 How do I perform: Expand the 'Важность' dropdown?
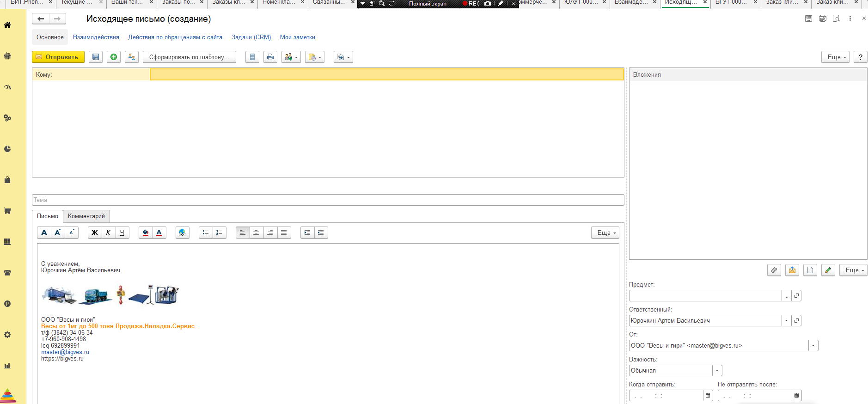[x=717, y=370]
